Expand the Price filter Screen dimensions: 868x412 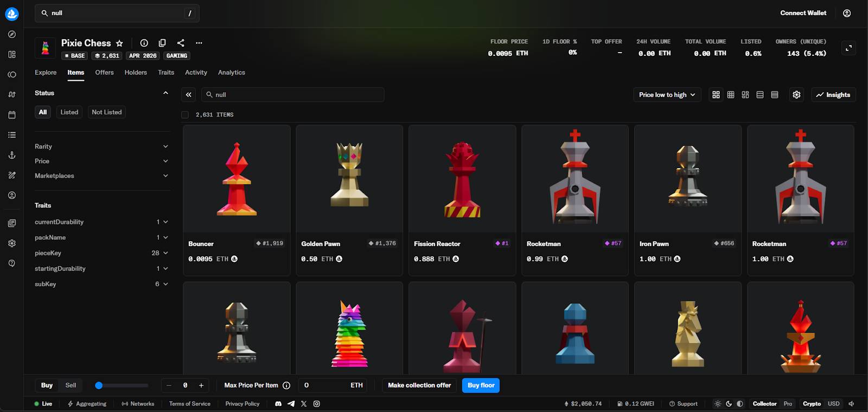click(x=102, y=161)
